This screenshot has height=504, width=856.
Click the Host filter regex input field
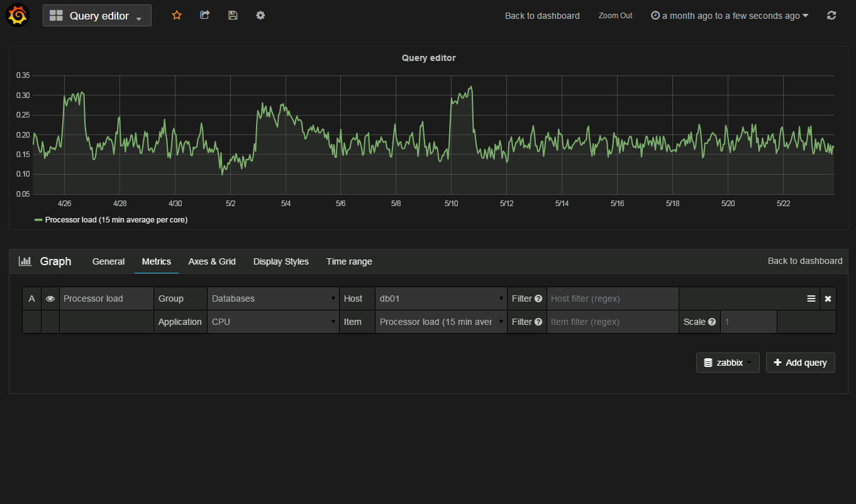click(612, 299)
